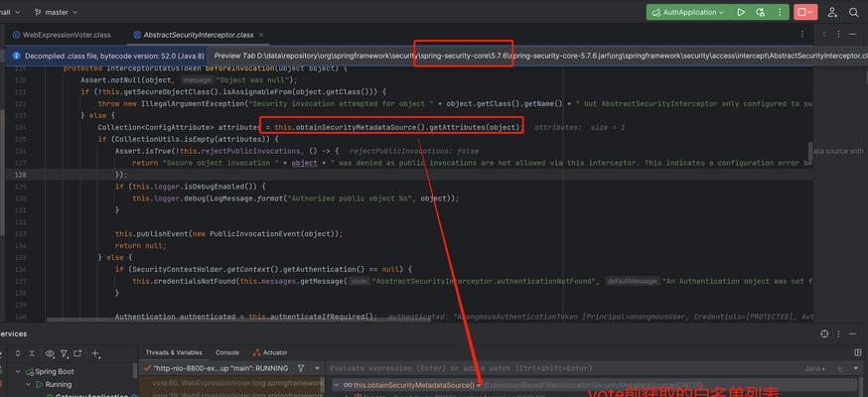The width and height of the screenshot is (868, 397).
Task: Open the thread selector dropdown arrow
Action: pyautogui.click(x=317, y=368)
